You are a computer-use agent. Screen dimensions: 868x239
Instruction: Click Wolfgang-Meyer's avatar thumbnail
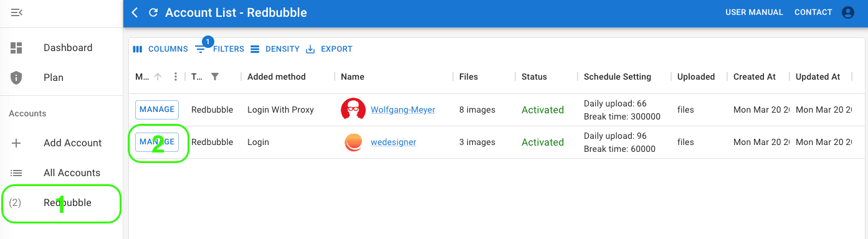353,110
